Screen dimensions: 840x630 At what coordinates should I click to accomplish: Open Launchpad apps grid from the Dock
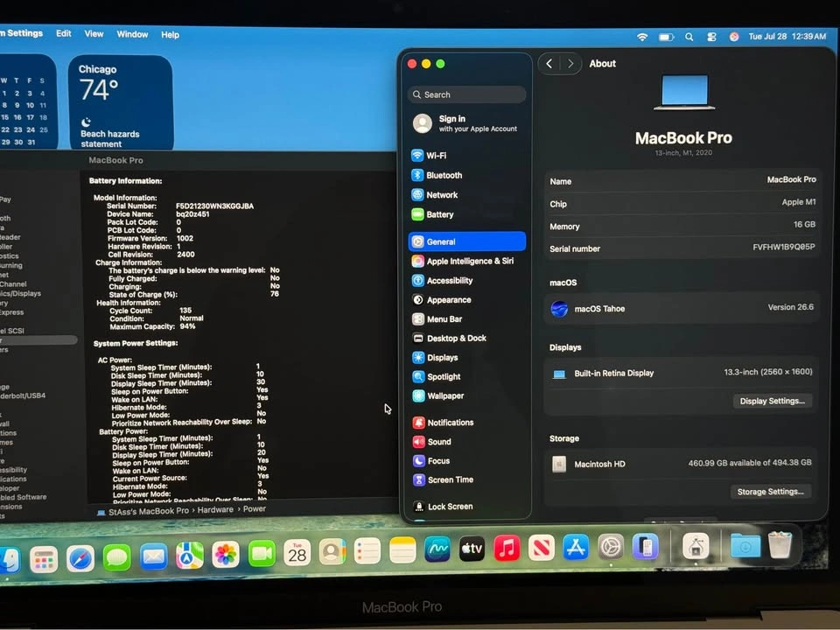[44, 560]
